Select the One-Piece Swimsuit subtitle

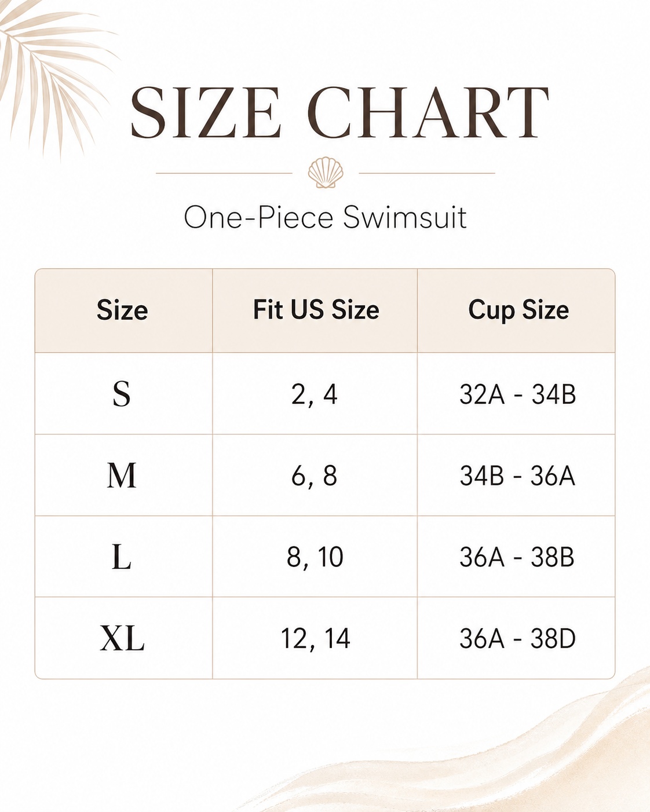coord(325,218)
